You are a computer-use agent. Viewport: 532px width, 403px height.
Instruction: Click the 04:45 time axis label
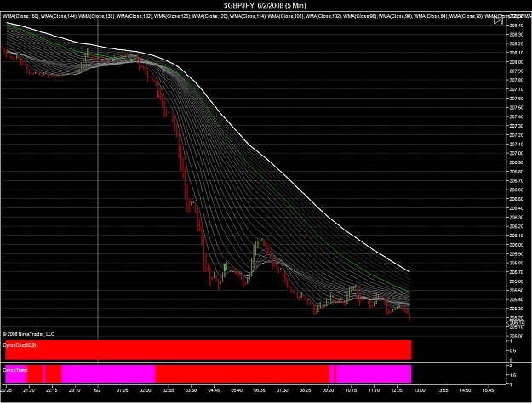(214, 390)
